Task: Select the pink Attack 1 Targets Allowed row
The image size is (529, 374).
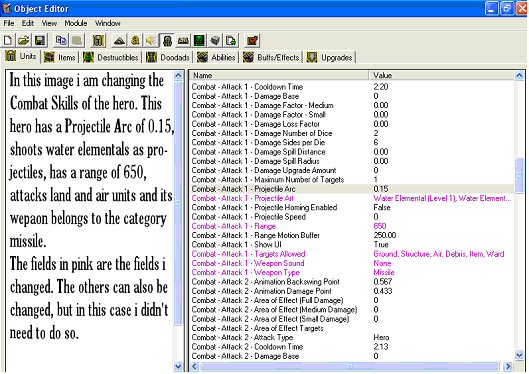Action: 352,254
